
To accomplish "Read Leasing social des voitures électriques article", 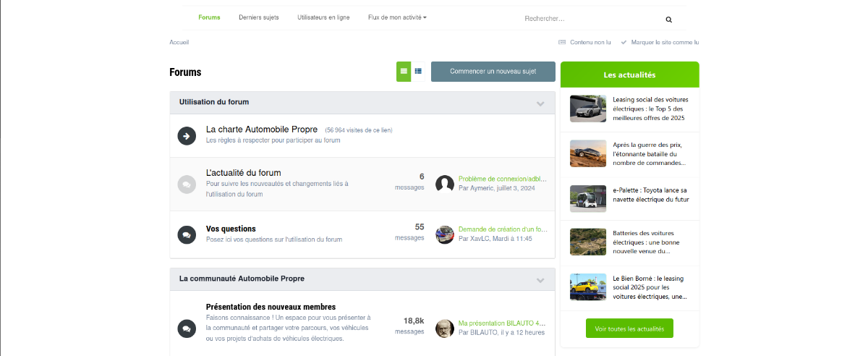I will (650, 109).
